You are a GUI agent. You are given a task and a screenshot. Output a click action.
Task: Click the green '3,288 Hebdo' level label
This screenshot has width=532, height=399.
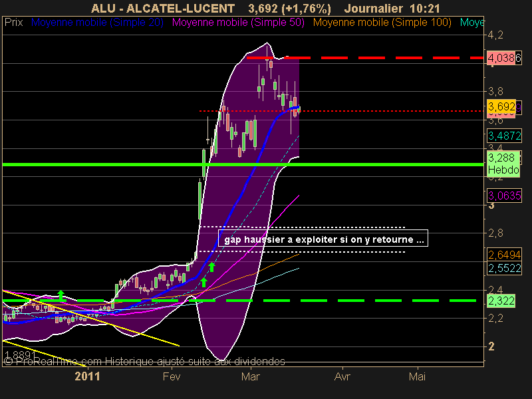click(x=503, y=164)
